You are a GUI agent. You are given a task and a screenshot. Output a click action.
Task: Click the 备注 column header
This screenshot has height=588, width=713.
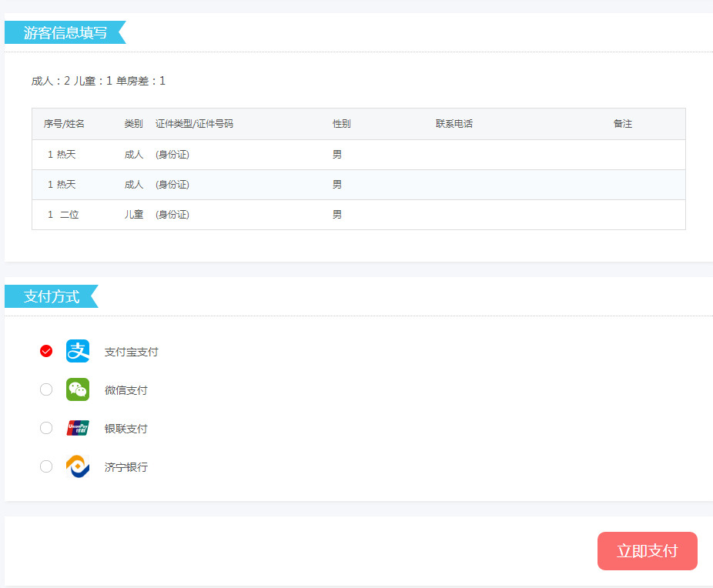[x=622, y=124]
